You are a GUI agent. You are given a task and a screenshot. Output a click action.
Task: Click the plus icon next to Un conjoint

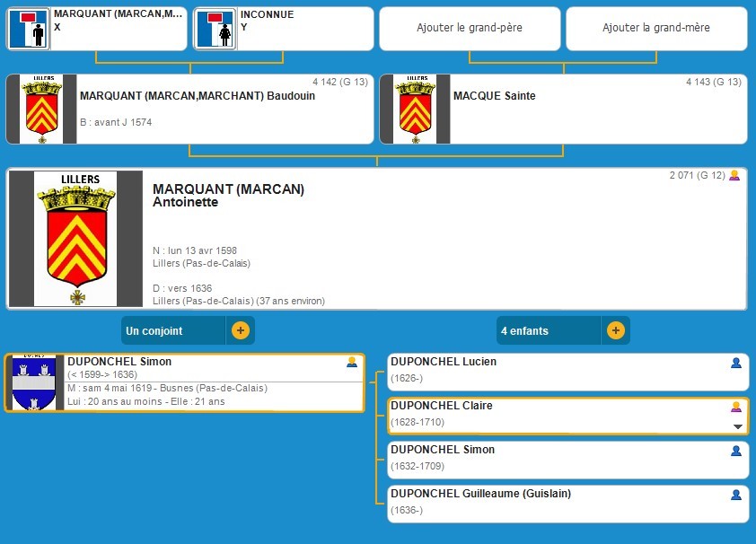click(240, 330)
